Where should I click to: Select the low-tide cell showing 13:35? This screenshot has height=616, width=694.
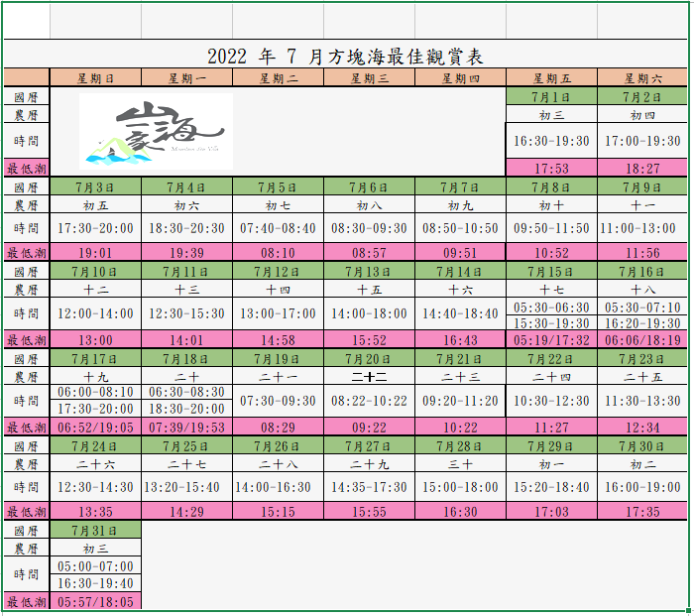pyautogui.click(x=96, y=512)
